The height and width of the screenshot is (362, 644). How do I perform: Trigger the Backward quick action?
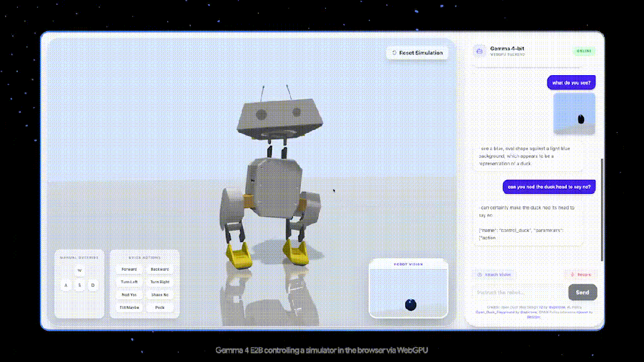[x=160, y=270]
